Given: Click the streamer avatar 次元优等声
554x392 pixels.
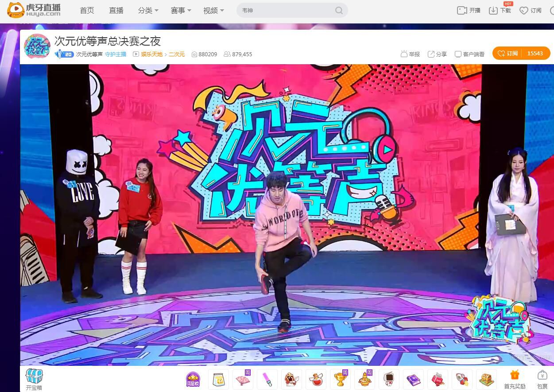Looking at the screenshot, I should (37, 47).
